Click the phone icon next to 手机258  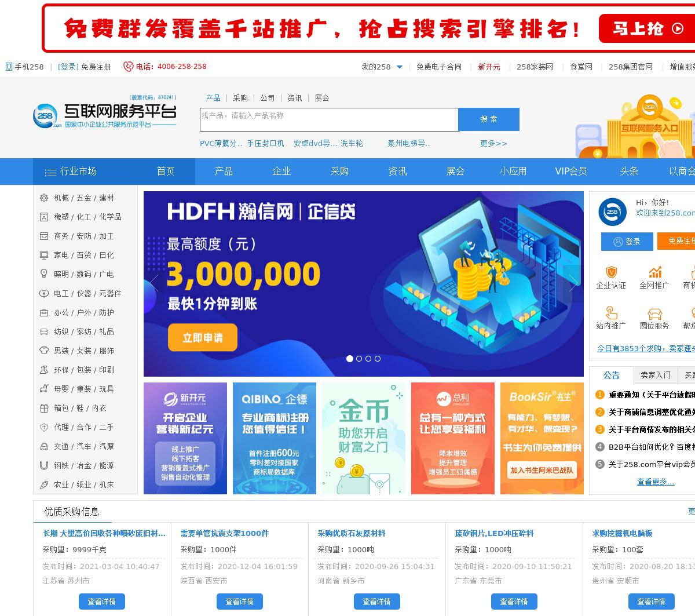(9, 67)
